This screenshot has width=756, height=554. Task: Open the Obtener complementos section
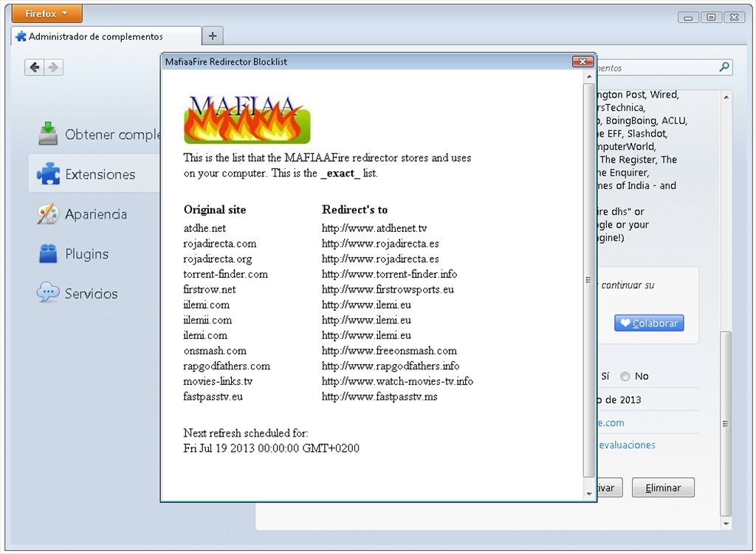coord(94,134)
